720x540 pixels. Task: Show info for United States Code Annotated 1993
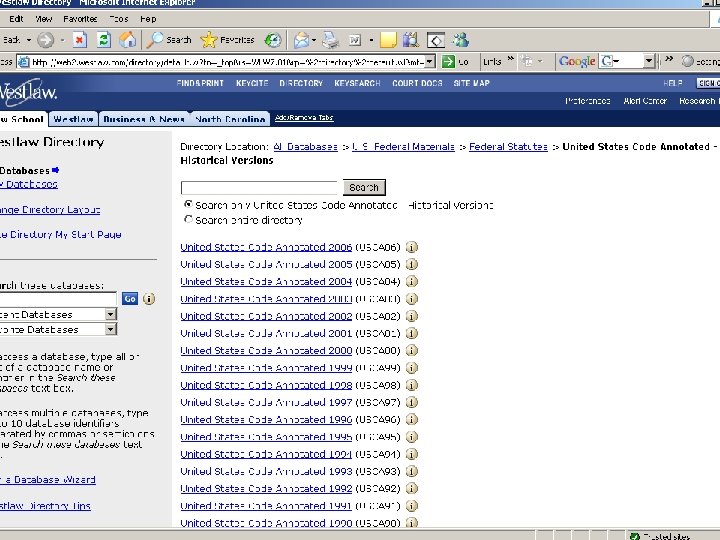pyautogui.click(x=412, y=471)
